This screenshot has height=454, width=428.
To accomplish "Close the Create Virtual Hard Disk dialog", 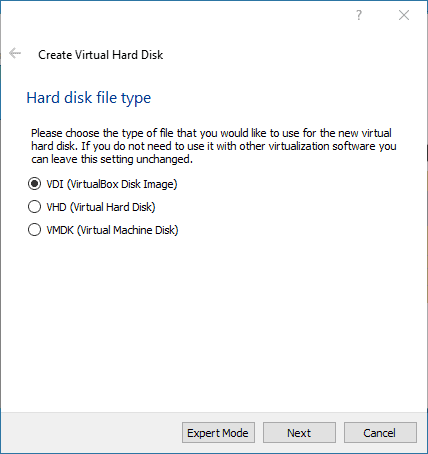I will click(404, 15).
